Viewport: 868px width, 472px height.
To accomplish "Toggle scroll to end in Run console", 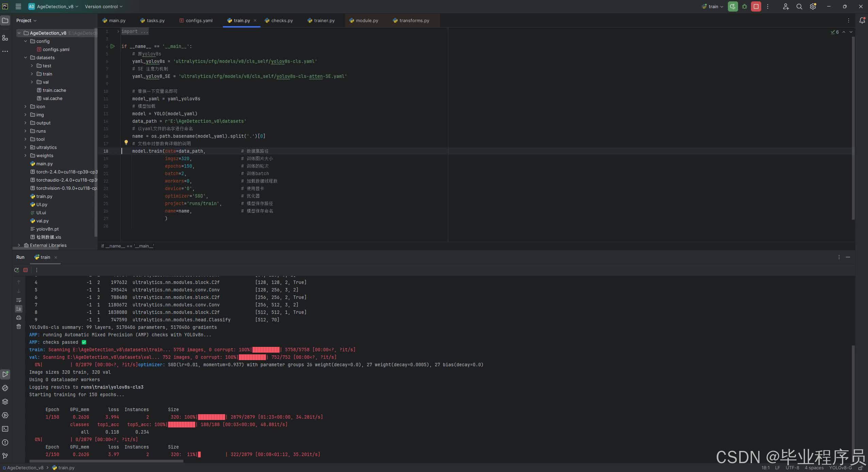I will (19, 309).
